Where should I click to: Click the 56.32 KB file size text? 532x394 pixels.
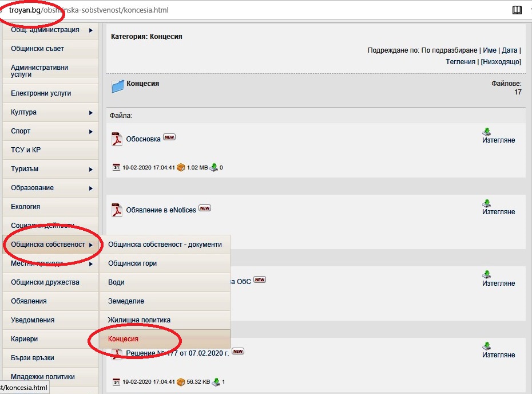198,382
